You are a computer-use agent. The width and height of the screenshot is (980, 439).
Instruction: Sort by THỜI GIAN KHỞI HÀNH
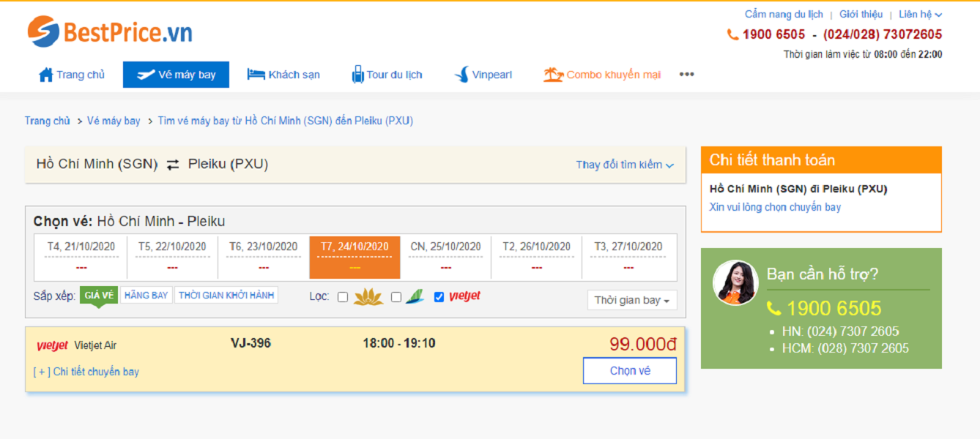[226, 295]
